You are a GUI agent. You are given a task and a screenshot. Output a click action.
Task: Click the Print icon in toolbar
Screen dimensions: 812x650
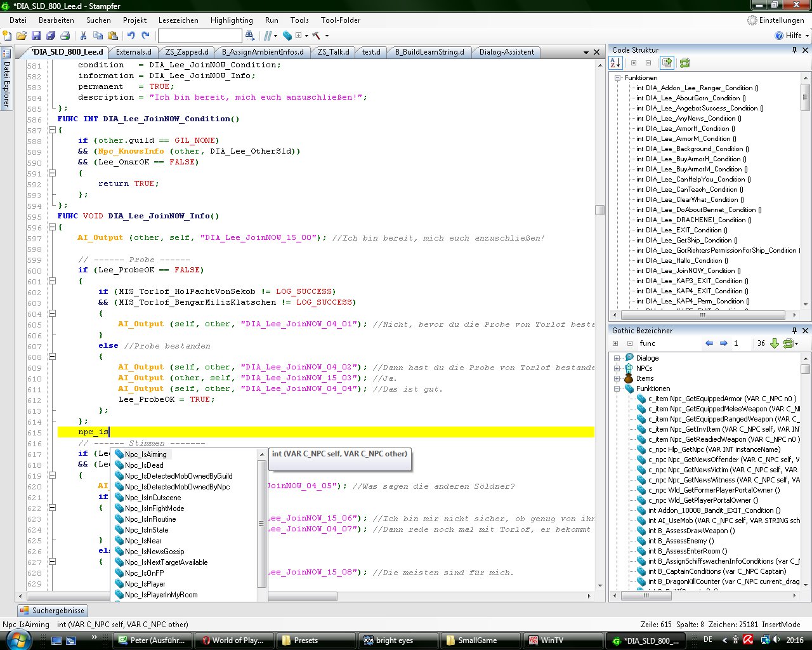pyautogui.click(x=65, y=36)
